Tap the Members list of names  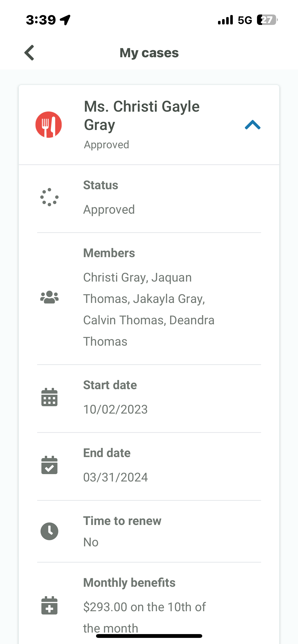(x=149, y=309)
